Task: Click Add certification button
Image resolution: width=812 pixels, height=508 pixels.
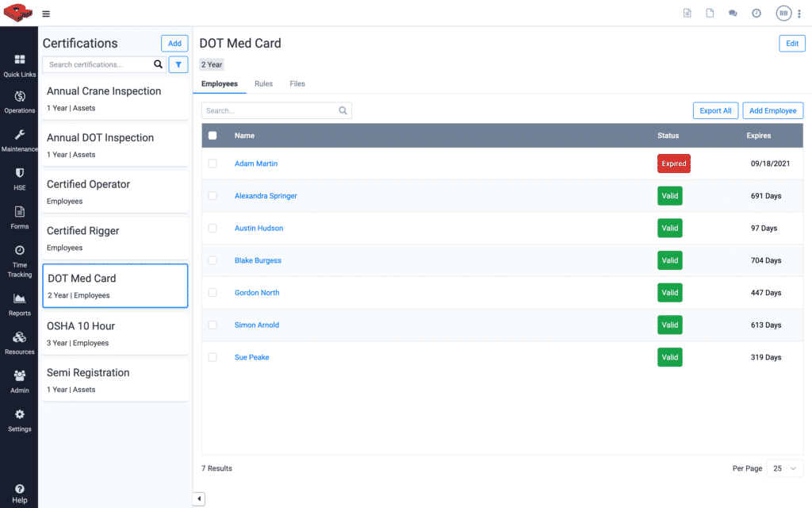Action: tap(174, 44)
